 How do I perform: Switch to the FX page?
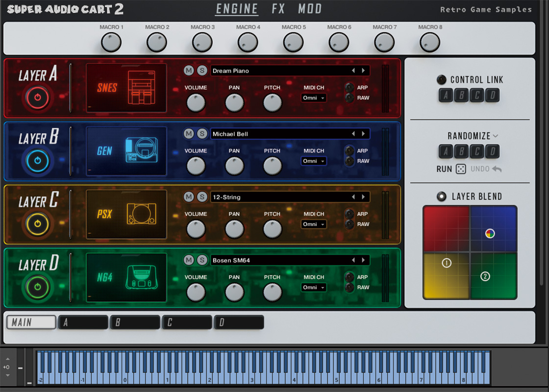click(278, 9)
